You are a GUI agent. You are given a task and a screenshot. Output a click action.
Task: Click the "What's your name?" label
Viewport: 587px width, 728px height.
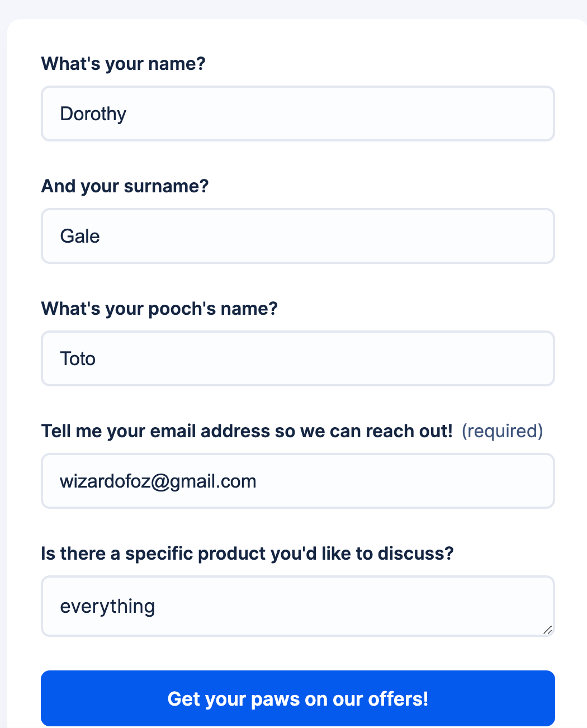124,64
